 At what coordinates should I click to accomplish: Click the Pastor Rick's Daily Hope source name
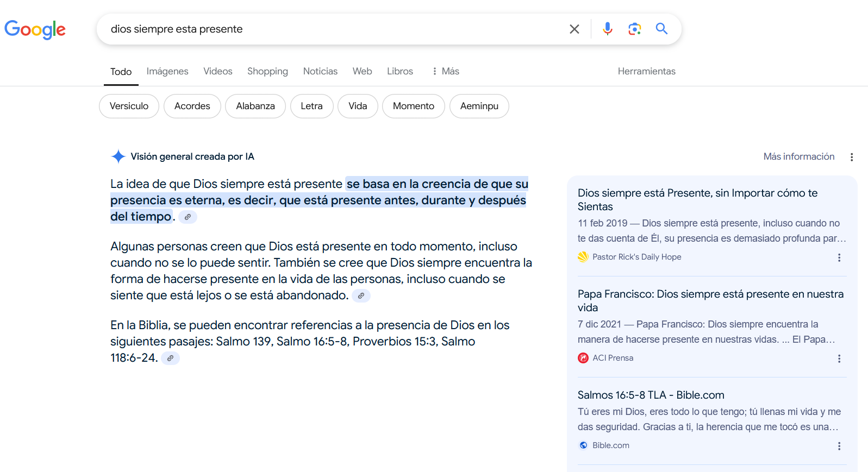[x=637, y=257]
